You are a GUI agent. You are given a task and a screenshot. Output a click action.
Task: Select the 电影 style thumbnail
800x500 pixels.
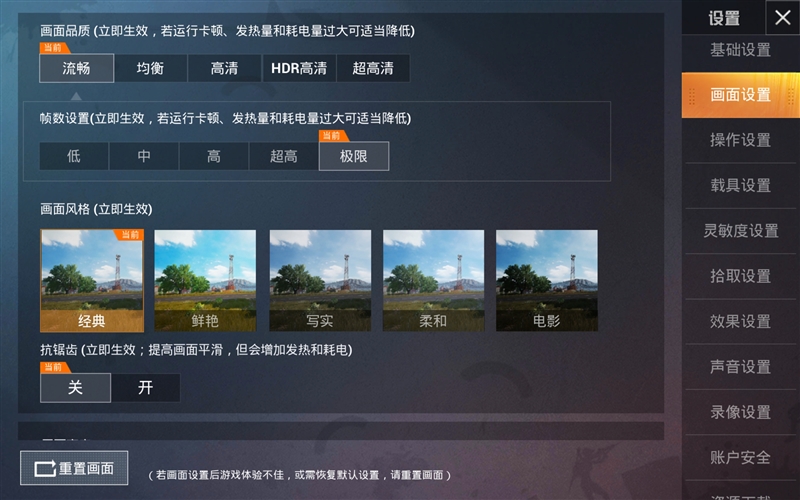pyautogui.click(x=547, y=281)
